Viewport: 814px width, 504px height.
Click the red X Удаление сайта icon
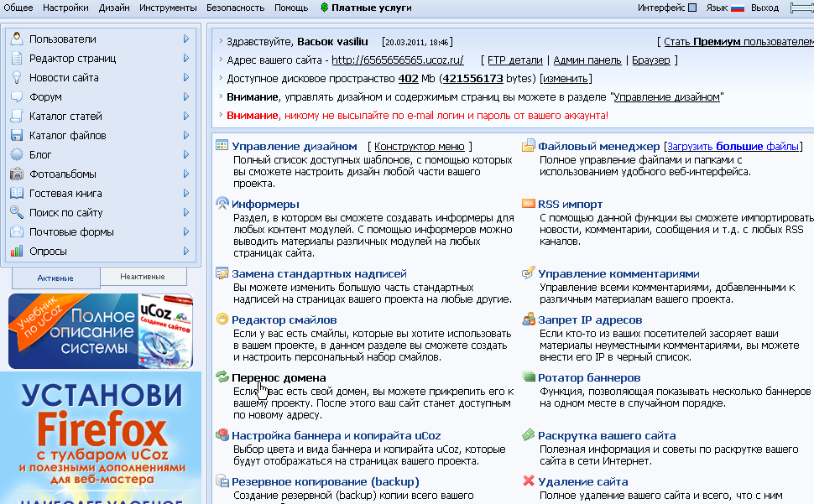pyautogui.click(x=528, y=481)
